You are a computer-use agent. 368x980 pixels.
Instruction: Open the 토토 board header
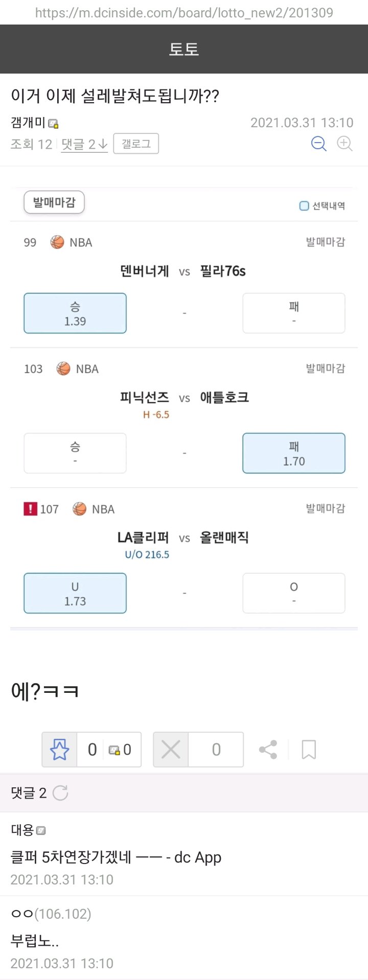point(184,49)
